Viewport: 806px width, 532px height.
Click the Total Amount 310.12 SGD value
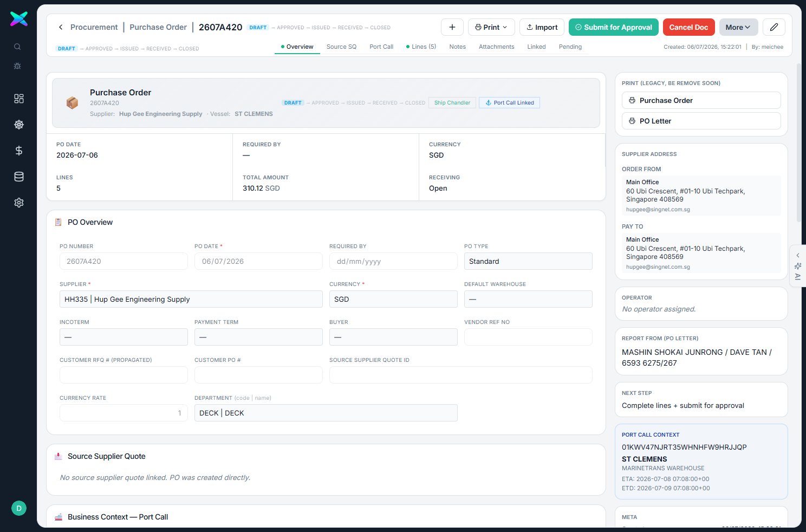pyautogui.click(x=261, y=189)
